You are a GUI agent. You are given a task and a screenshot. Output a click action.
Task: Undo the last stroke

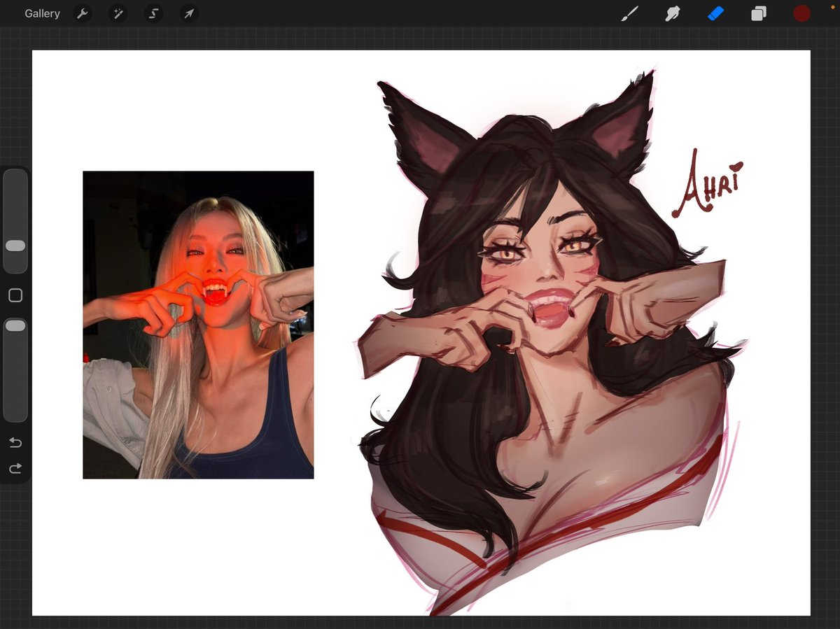pos(15,442)
